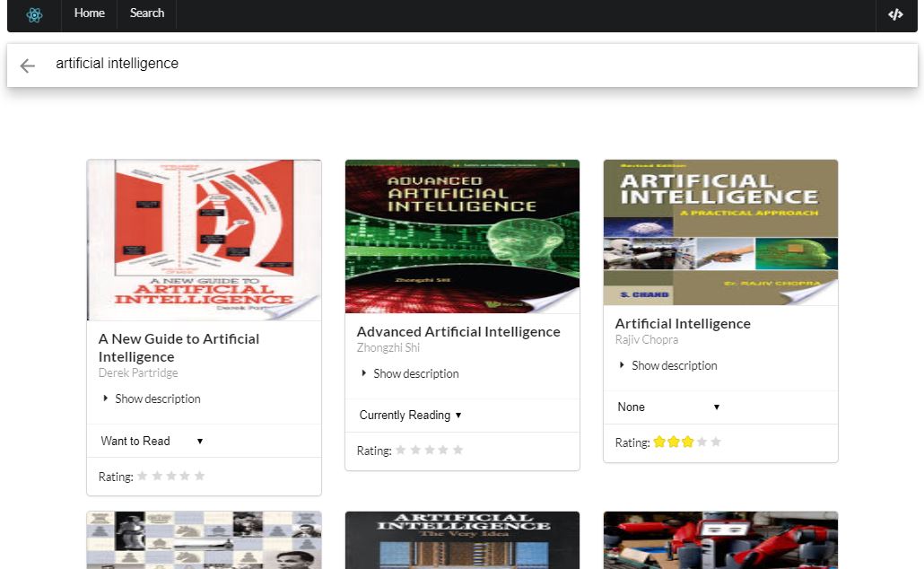Open the None shelf dropdown

tap(669, 407)
